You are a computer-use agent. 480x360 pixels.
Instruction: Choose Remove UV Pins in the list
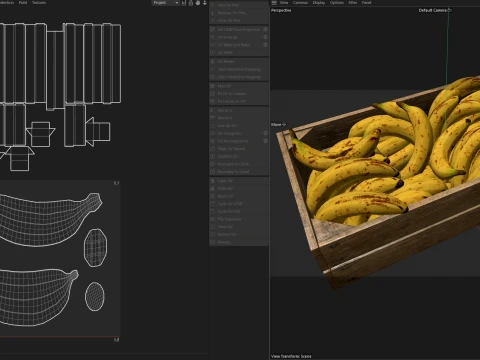239,13
